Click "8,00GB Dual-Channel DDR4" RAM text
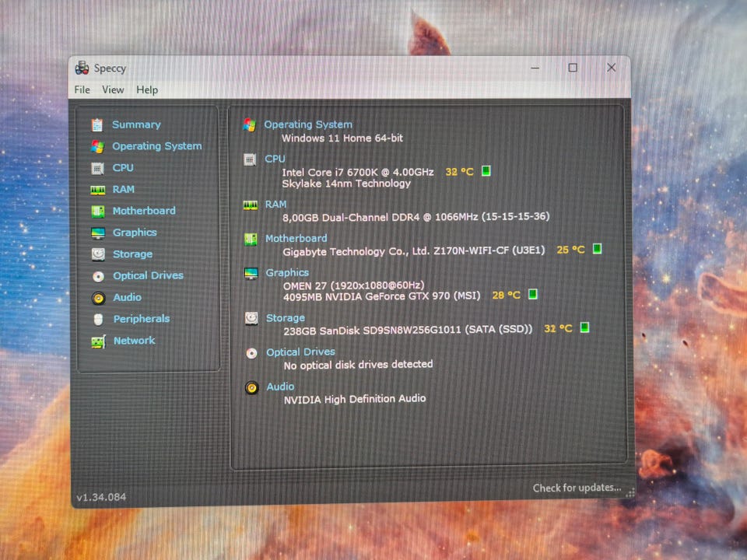 click(351, 218)
